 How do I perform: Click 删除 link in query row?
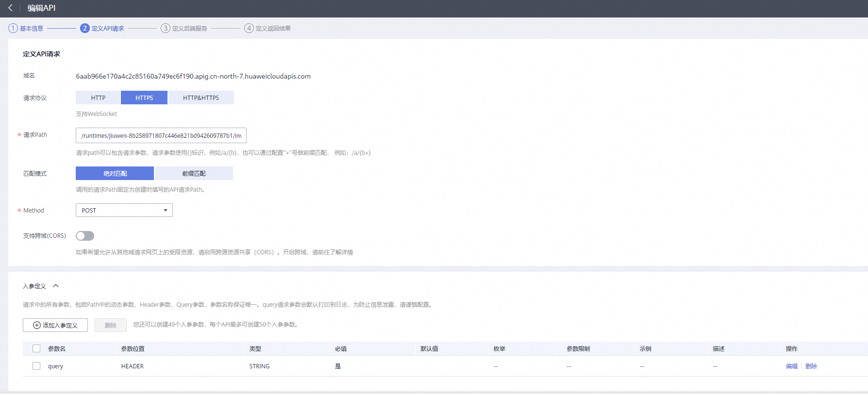point(811,366)
